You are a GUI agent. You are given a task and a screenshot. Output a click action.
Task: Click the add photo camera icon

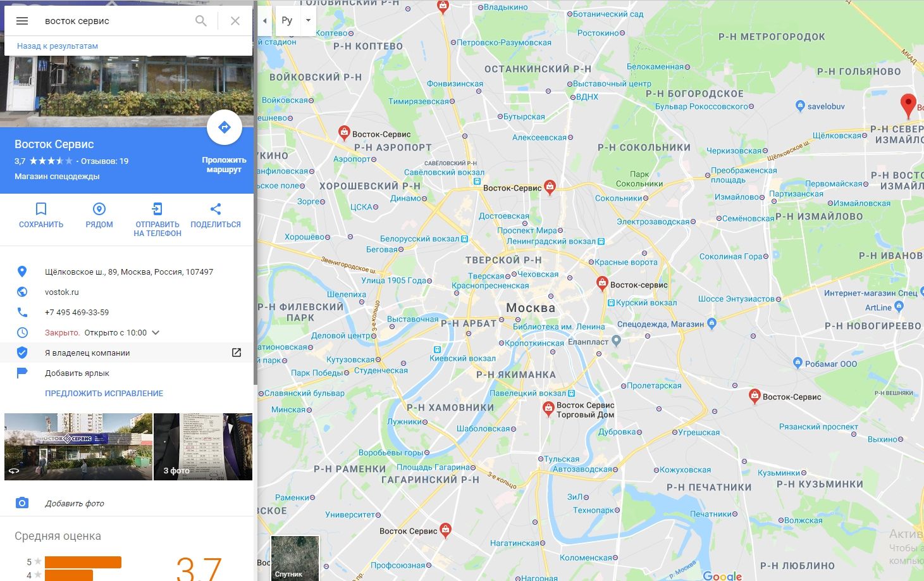[x=22, y=503]
